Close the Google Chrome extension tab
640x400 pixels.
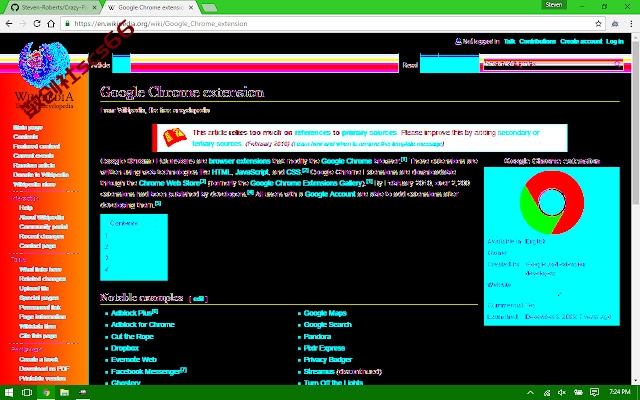192,7
